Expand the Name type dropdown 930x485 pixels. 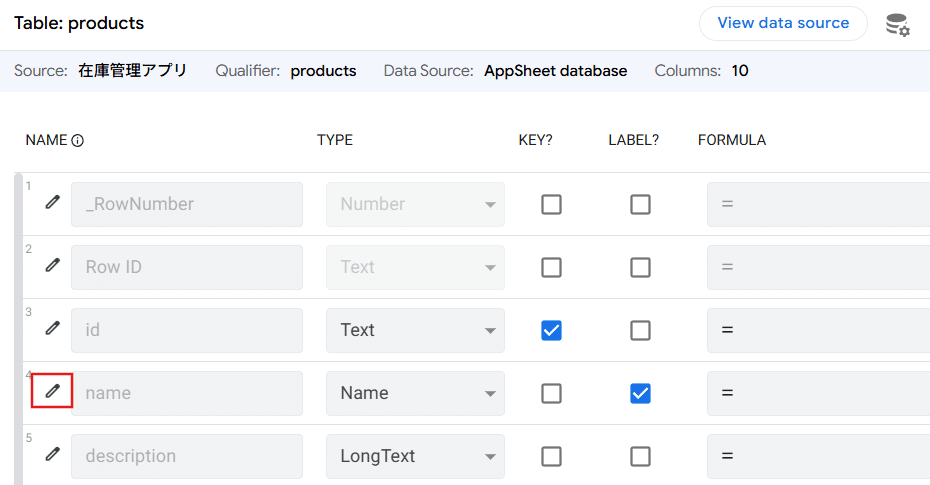415,393
